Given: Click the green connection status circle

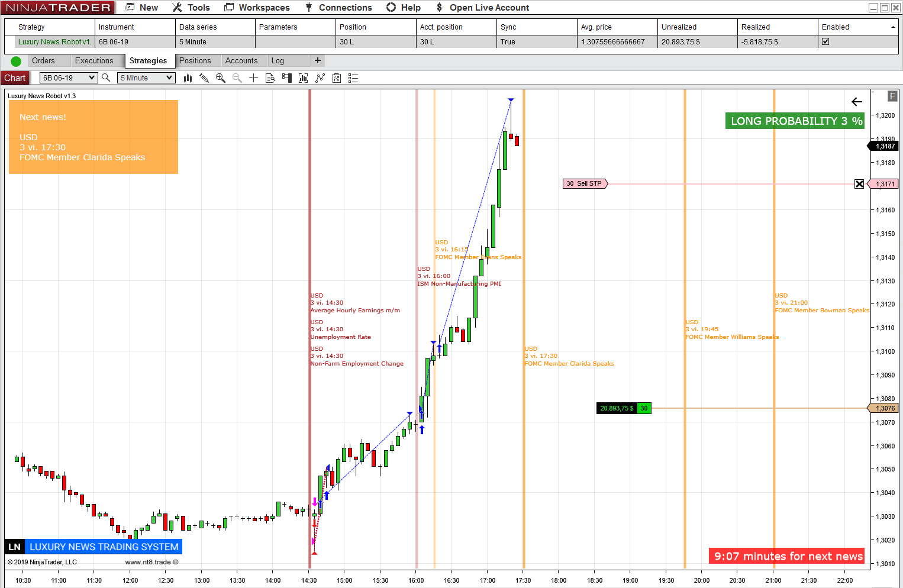Looking at the screenshot, I should pyautogui.click(x=16, y=61).
